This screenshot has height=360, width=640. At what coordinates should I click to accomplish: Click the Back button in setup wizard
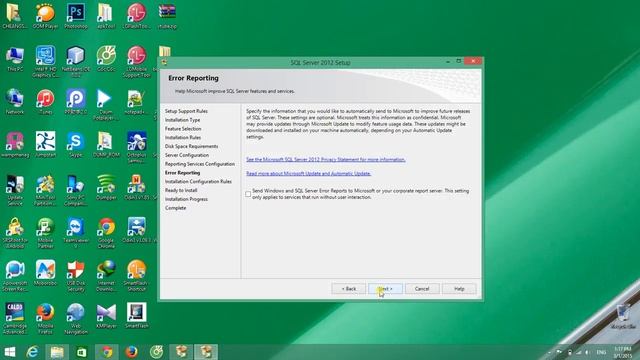click(349, 289)
